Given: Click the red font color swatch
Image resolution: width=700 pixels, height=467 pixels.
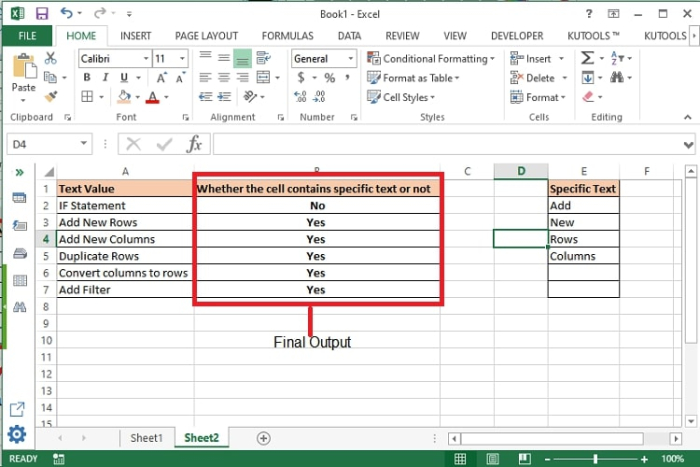Looking at the screenshot, I should (x=153, y=97).
